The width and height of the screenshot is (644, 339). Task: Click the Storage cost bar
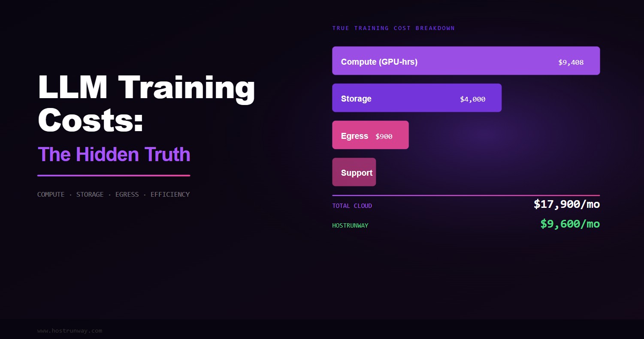pyautogui.click(x=417, y=98)
